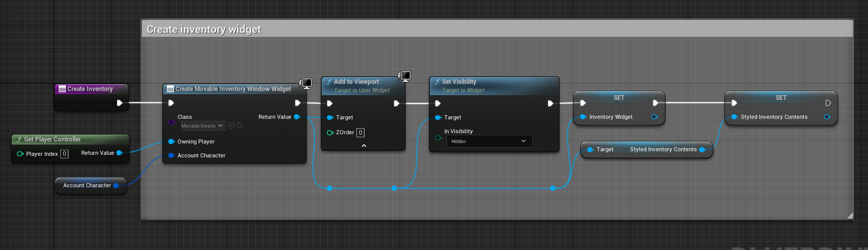Click the browse-to-class arrow icon
The width and height of the screenshot is (868, 250).
pos(231,126)
